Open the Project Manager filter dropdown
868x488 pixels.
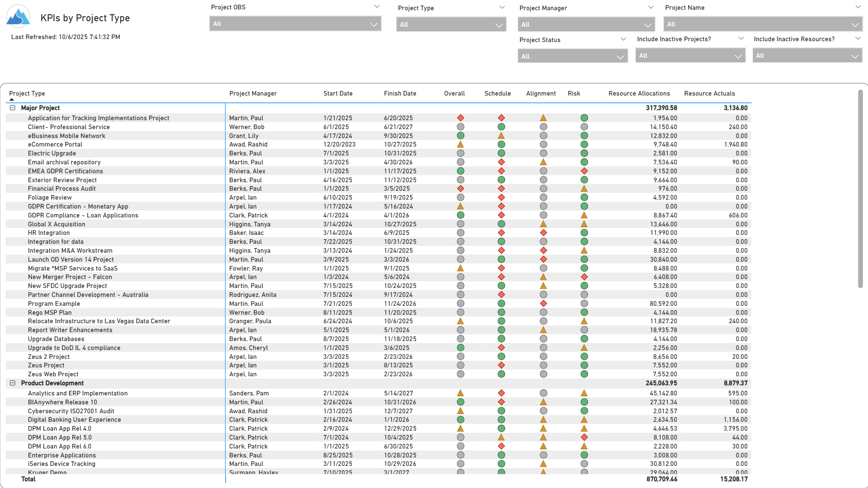pyautogui.click(x=586, y=25)
